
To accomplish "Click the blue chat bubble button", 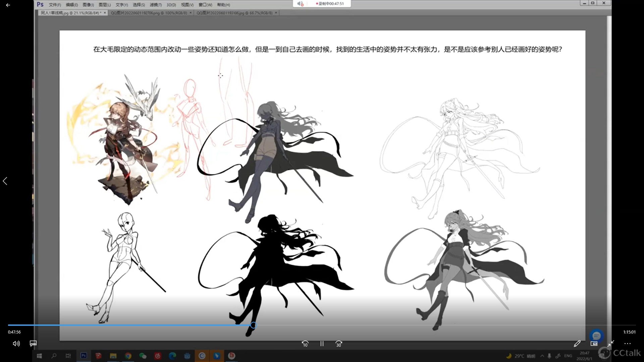I will [x=596, y=336].
